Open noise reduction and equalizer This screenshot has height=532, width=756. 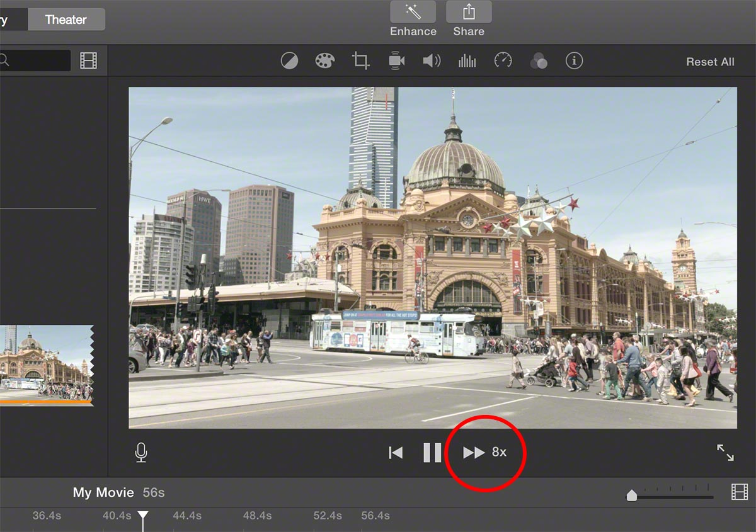tap(467, 61)
